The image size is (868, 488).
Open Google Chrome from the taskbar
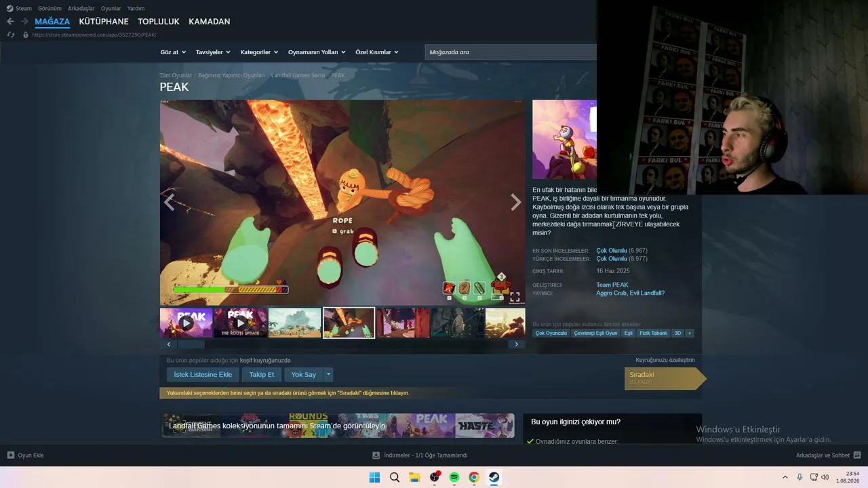point(474,477)
